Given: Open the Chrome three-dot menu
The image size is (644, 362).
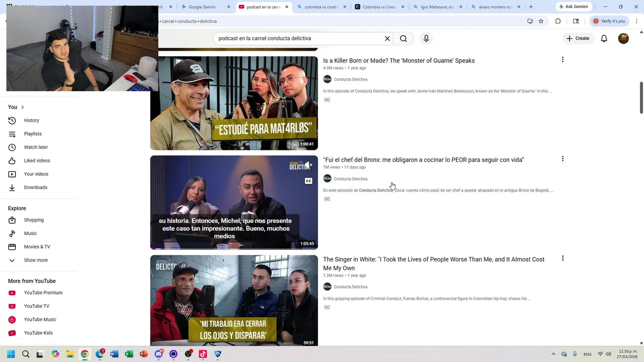Looking at the screenshot, I should (x=636, y=21).
